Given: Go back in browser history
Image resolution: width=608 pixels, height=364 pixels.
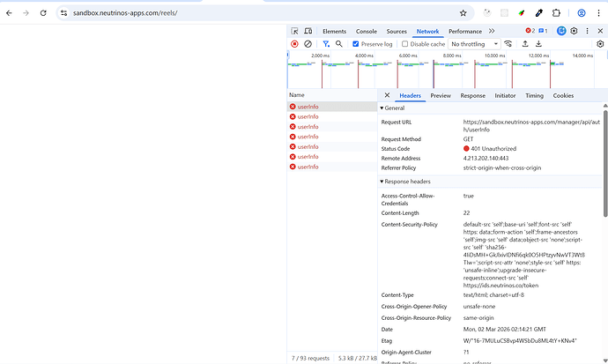Looking at the screenshot, I should [x=9, y=13].
